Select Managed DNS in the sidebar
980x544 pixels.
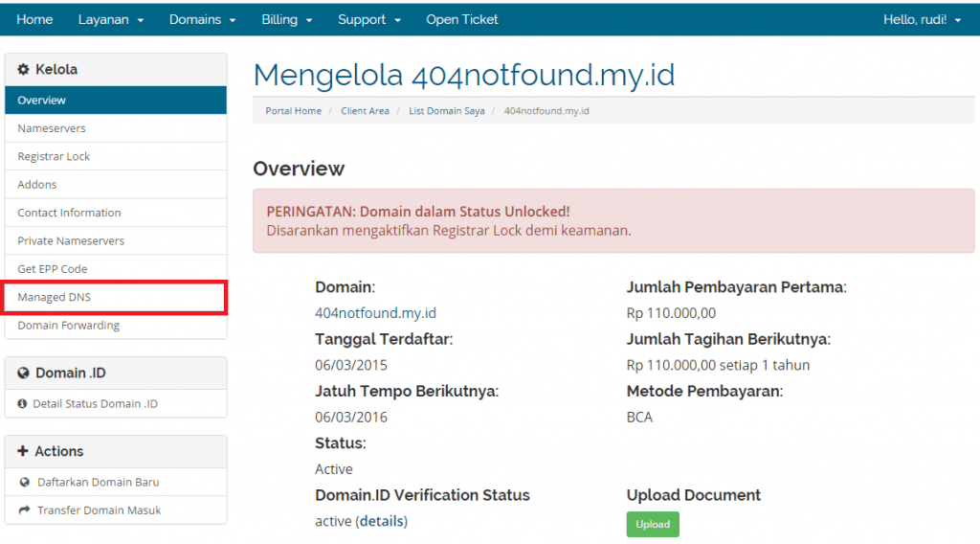point(116,297)
